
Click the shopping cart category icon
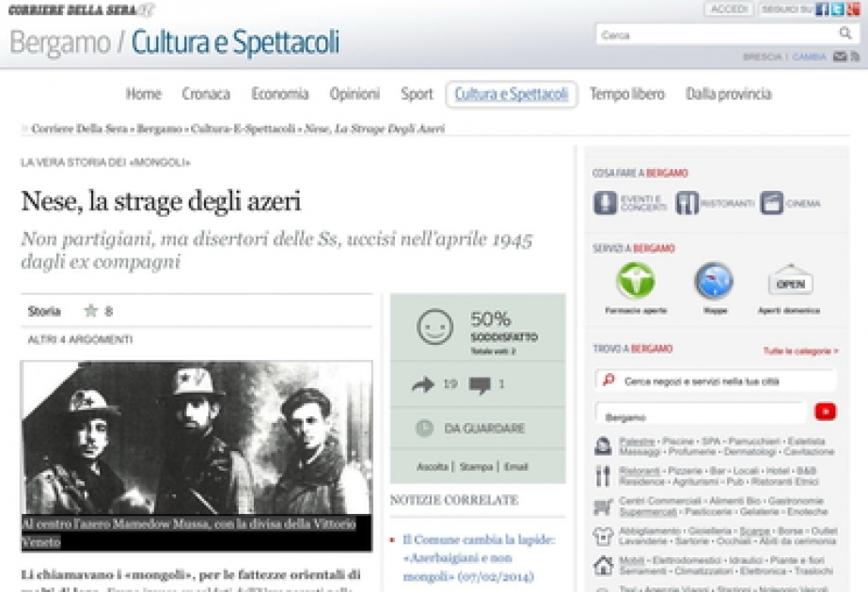[603, 506]
